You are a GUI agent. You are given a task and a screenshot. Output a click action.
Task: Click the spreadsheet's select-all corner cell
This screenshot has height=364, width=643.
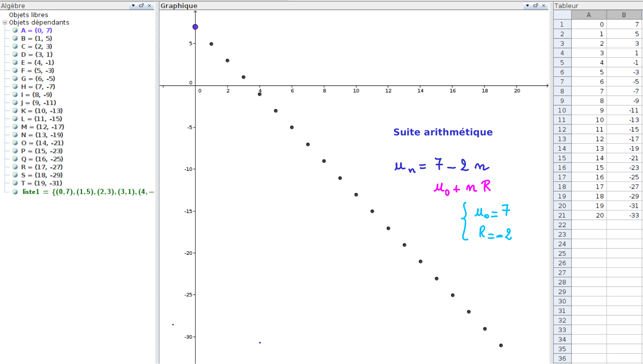click(562, 15)
